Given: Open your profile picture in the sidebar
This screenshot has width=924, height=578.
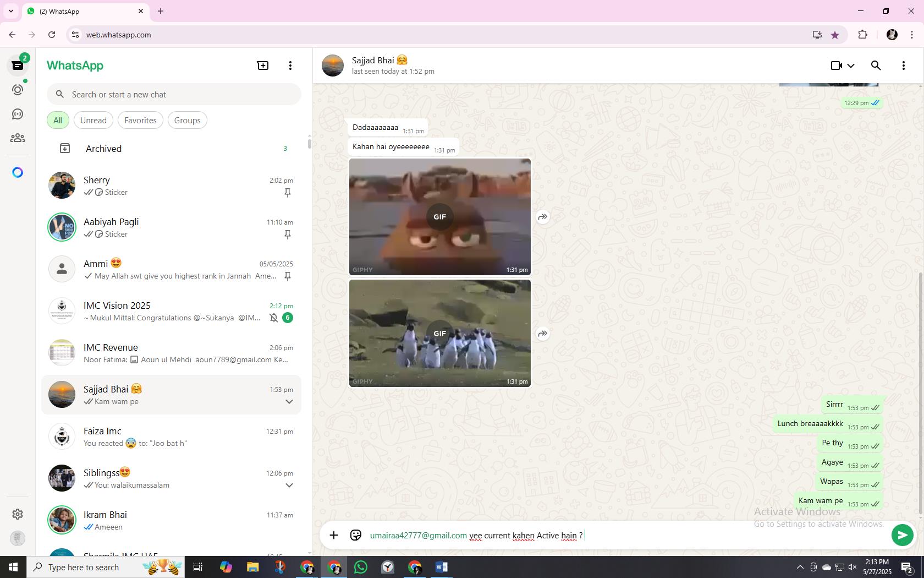Looking at the screenshot, I should (x=18, y=538).
